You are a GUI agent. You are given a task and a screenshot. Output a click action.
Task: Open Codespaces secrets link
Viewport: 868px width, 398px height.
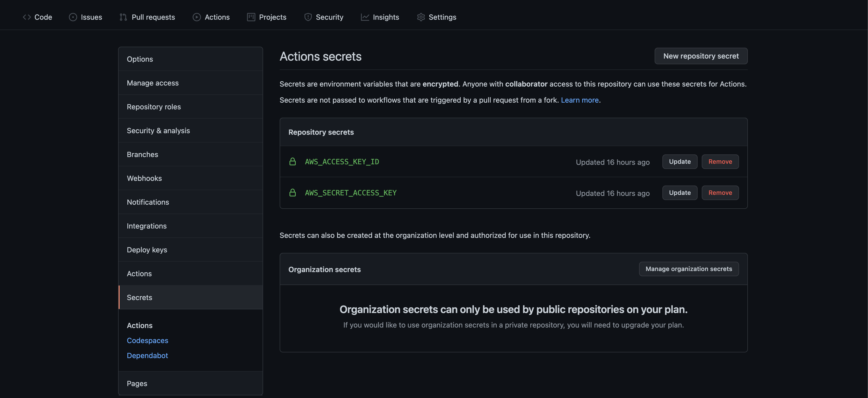coord(147,341)
